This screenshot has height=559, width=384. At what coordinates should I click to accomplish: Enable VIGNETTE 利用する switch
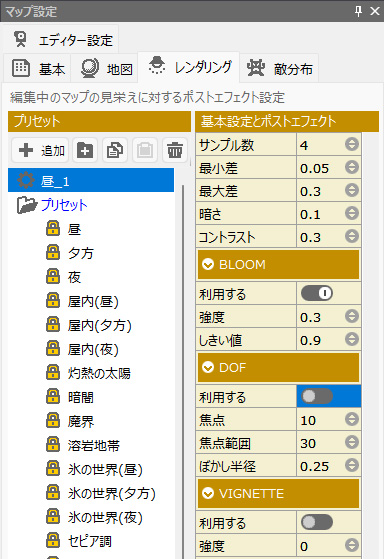click(x=317, y=523)
